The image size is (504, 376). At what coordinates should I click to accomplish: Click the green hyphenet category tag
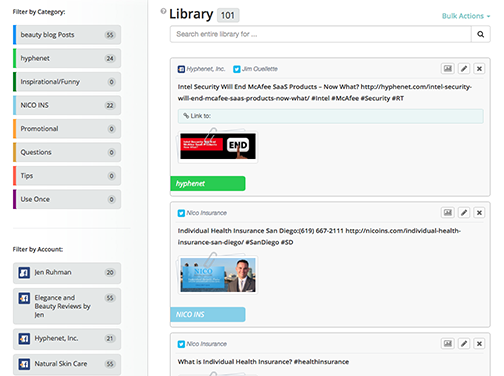coord(208,184)
